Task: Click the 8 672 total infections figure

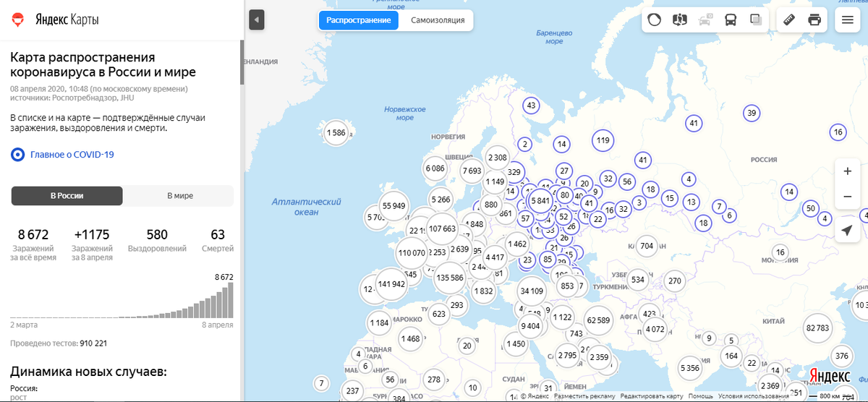Action: (x=33, y=234)
